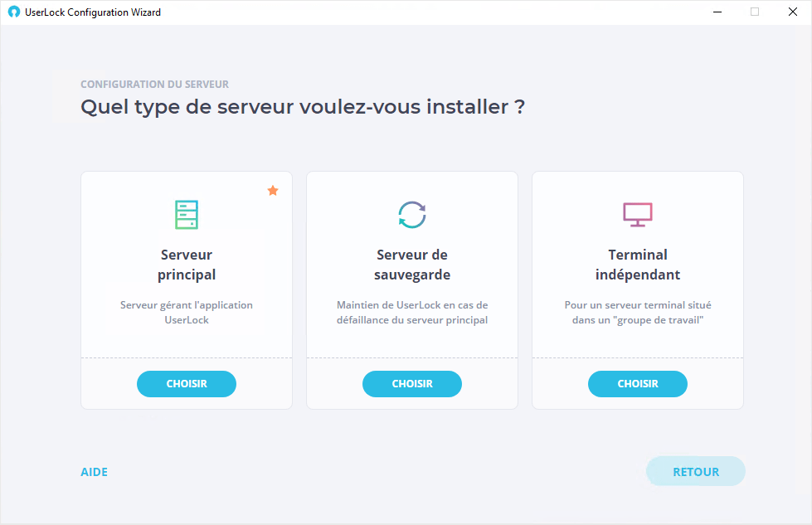Click the backup server sync arrows icon

412,214
